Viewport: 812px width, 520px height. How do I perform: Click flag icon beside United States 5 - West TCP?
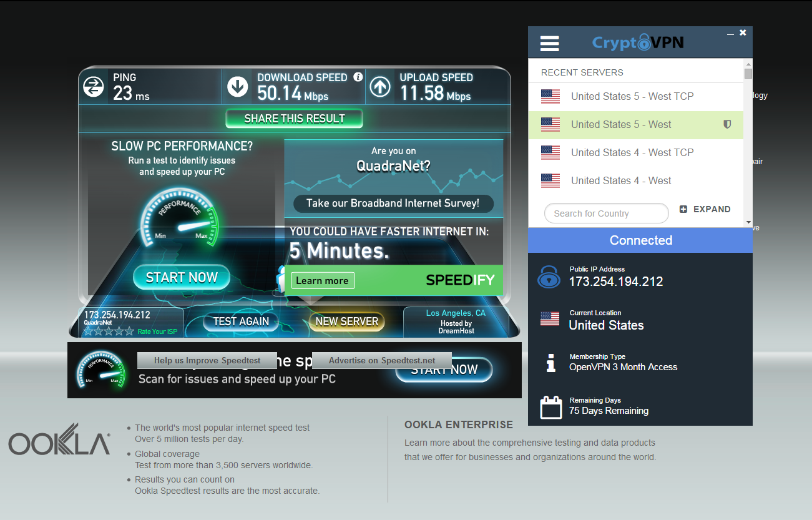click(550, 96)
